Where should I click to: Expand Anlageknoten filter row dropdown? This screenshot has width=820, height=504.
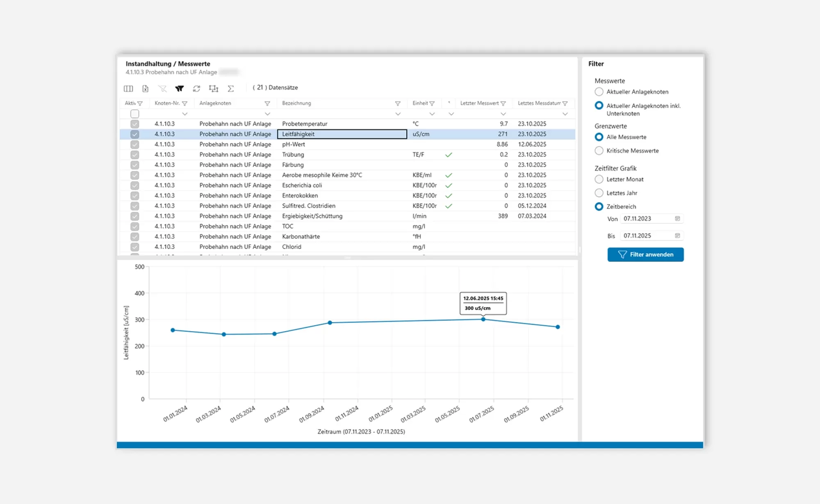click(x=267, y=114)
